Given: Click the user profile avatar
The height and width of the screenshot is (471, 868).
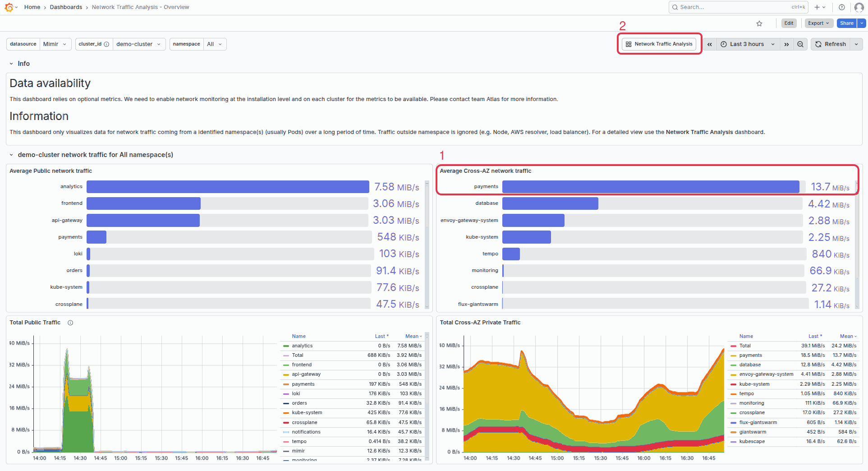Looking at the screenshot, I should [x=859, y=7].
